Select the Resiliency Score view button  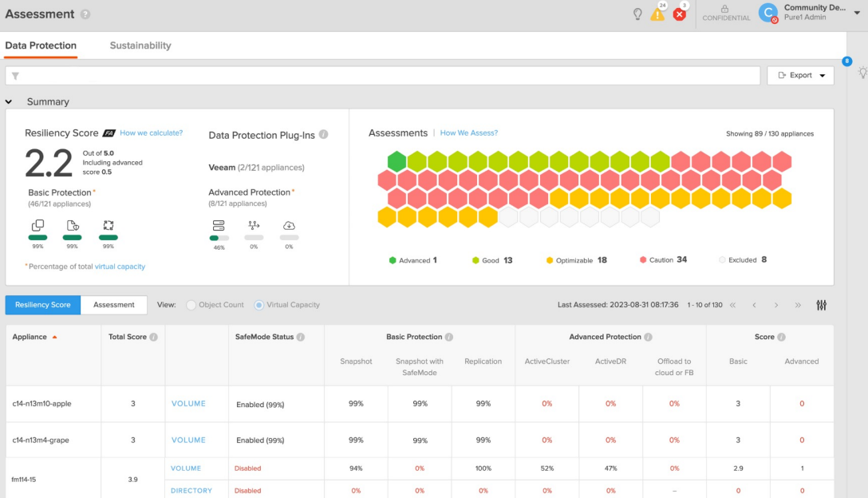coord(42,305)
